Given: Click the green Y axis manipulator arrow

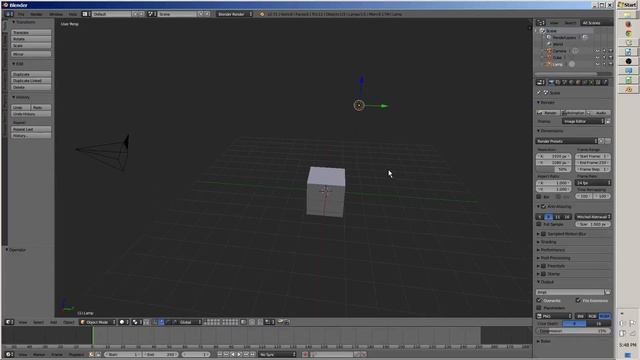Looking at the screenshot, I should pyautogui.click(x=384, y=106).
